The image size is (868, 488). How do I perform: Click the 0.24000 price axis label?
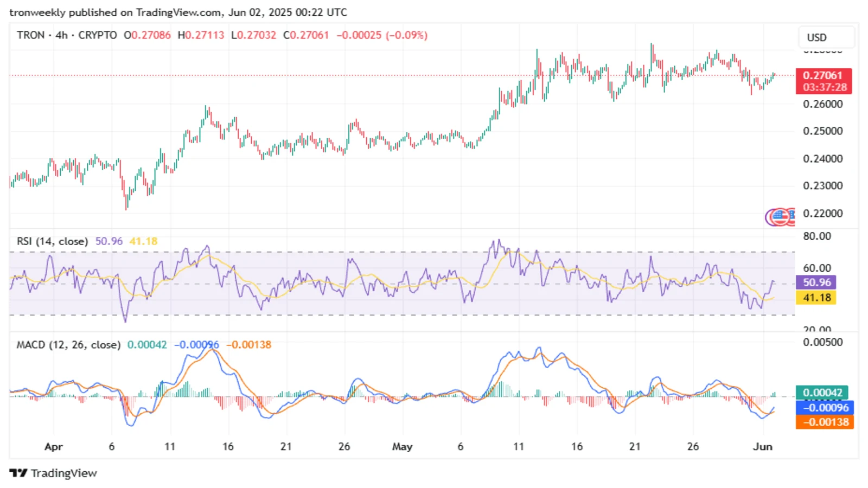point(823,159)
